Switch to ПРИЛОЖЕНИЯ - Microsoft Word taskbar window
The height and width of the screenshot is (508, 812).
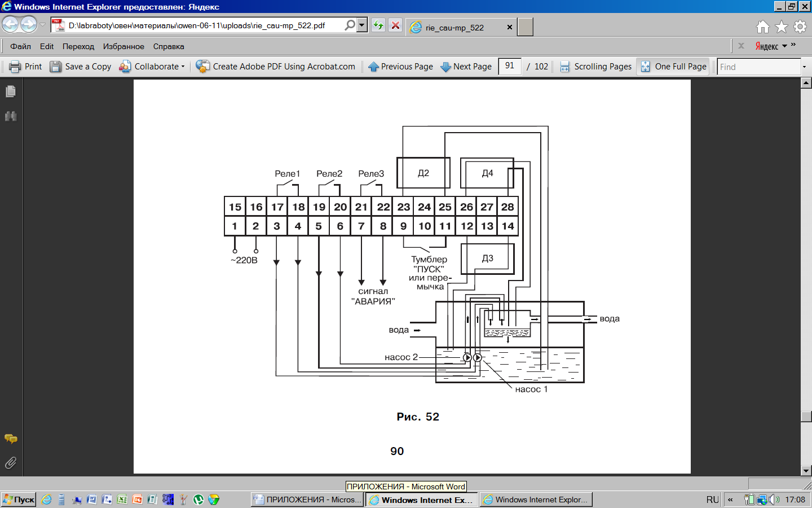point(307,500)
